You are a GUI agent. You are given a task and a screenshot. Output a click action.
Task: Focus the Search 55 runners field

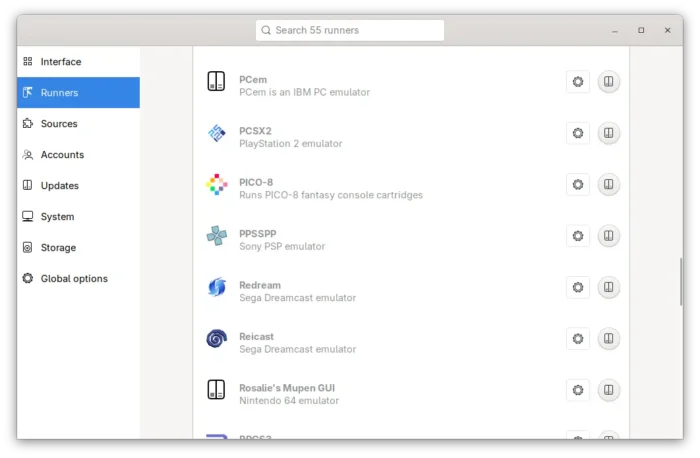[350, 30]
